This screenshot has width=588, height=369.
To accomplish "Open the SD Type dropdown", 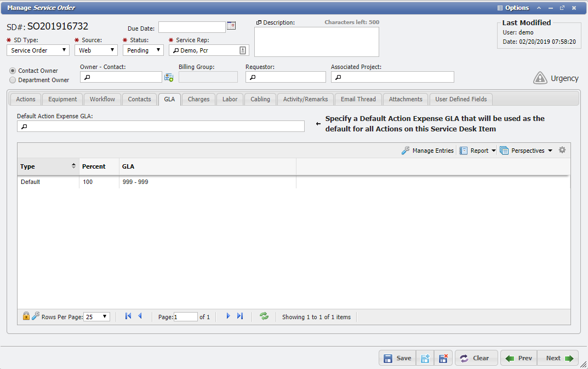I will tap(38, 50).
